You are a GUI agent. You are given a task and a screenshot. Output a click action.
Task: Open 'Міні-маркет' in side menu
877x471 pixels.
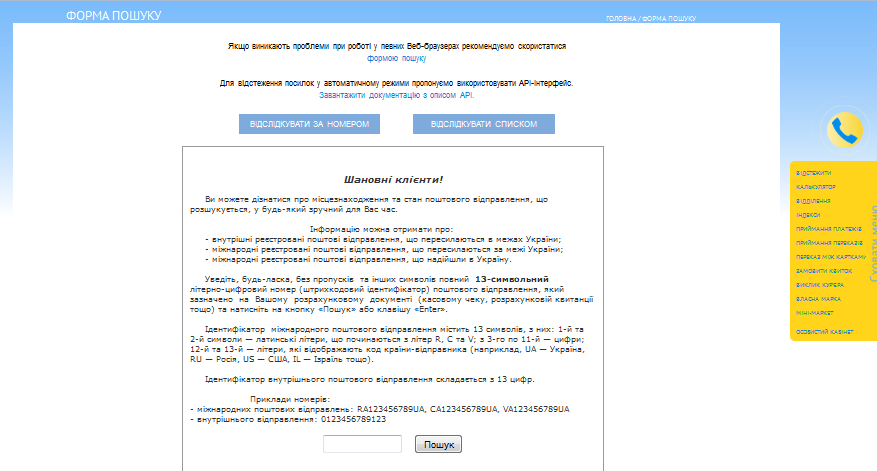tap(814, 313)
